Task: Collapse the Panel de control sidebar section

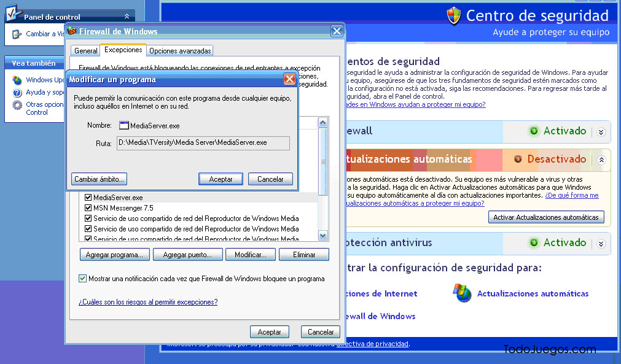Action: (x=127, y=16)
